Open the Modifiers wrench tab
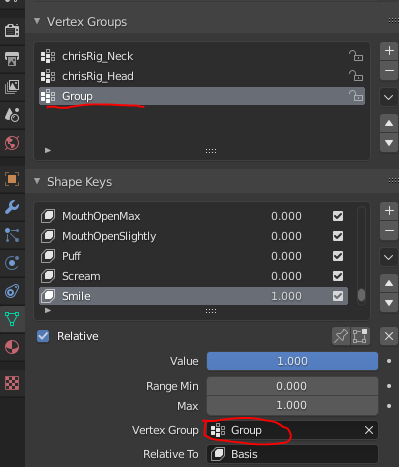The width and height of the screenshot is (399, 467). click(x=12, y=207)
